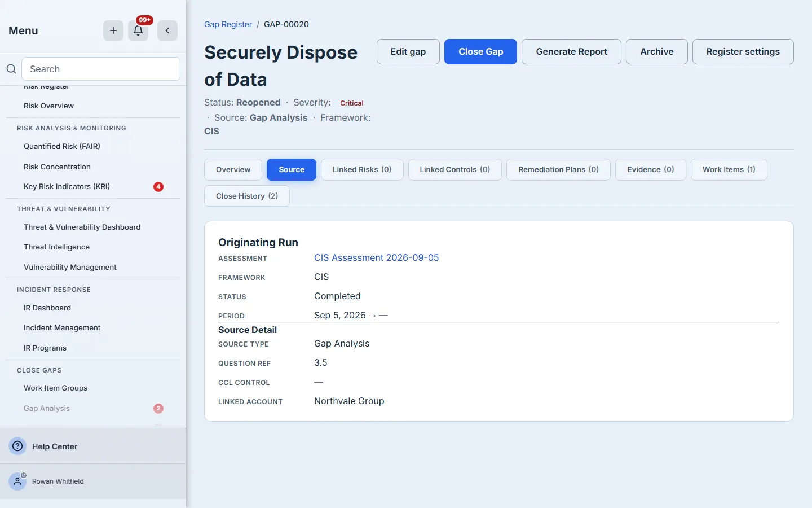The image size is (812, 508).
Task: Click the plus icon in Menu header
Action: (113, 30)
